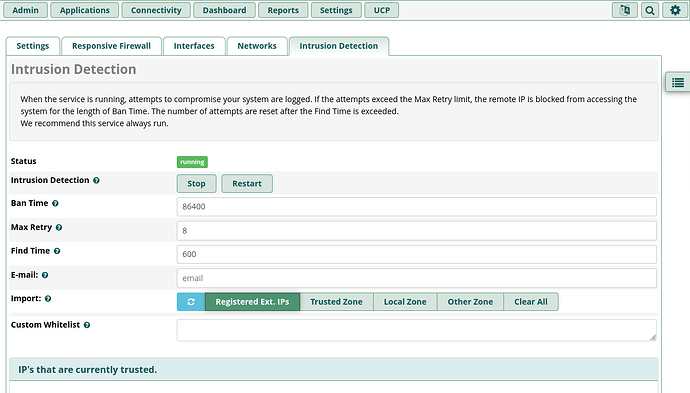This screenshot has width=690, height=393.
Task: Switch to the Interfaces tab
Action: click(x=194, y=46)
